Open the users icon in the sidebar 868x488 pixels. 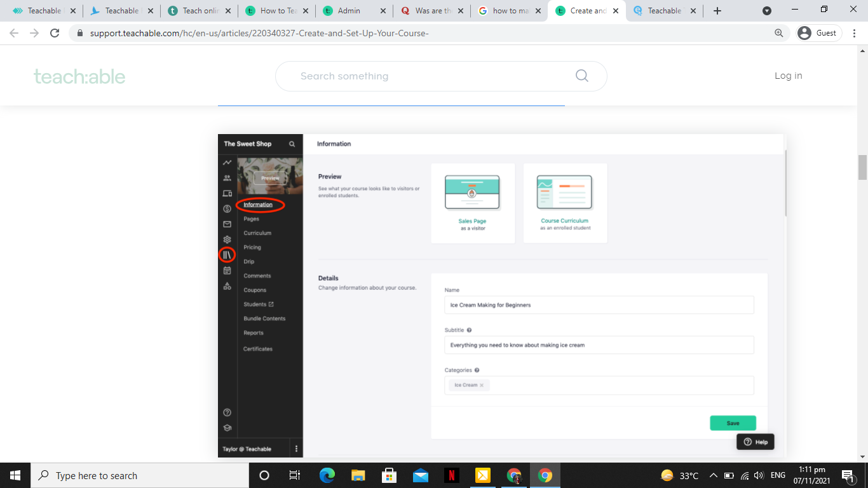pos(227,178)
